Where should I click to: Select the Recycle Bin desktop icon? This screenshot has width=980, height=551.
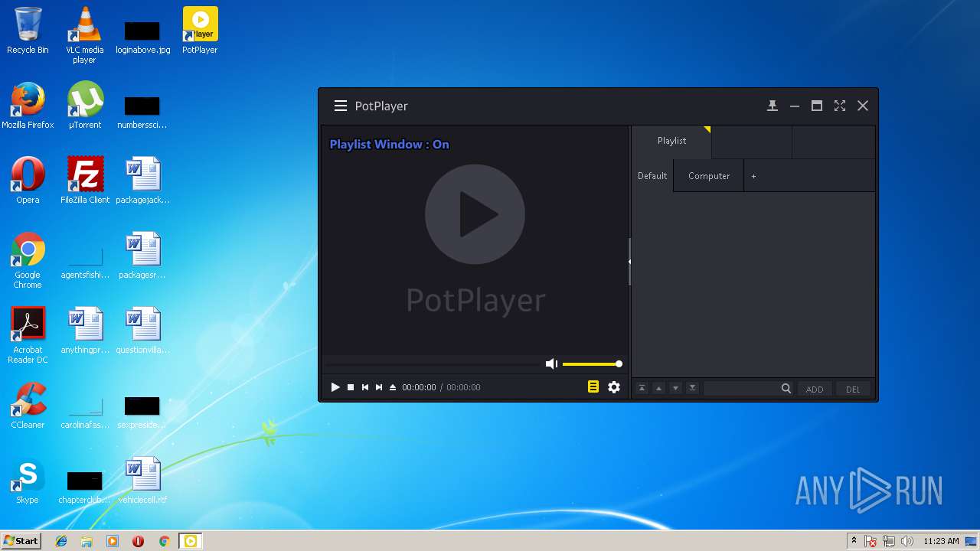coord(28,31)
